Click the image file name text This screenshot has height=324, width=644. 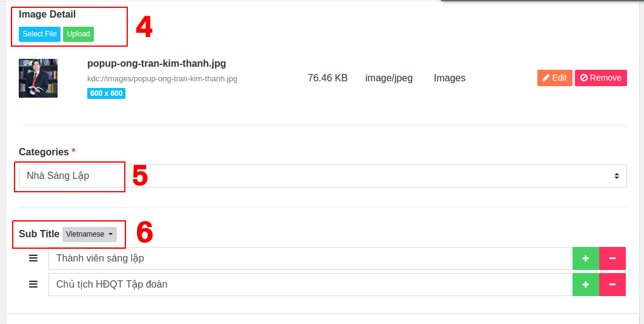coord(156,63)
